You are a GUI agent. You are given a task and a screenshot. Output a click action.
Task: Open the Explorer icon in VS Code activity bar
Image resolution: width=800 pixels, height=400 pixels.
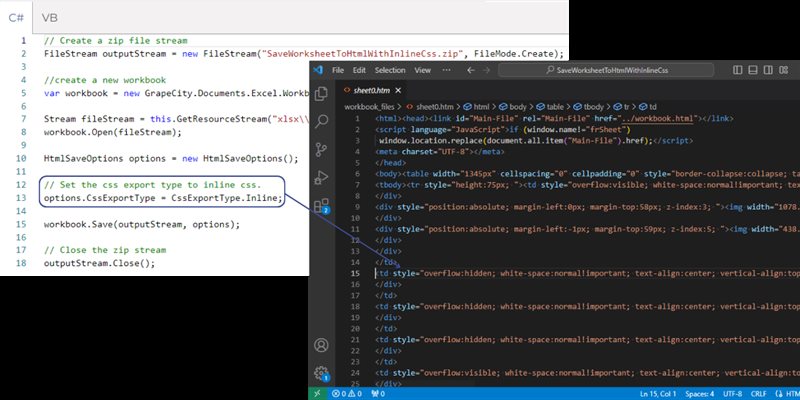321,94
